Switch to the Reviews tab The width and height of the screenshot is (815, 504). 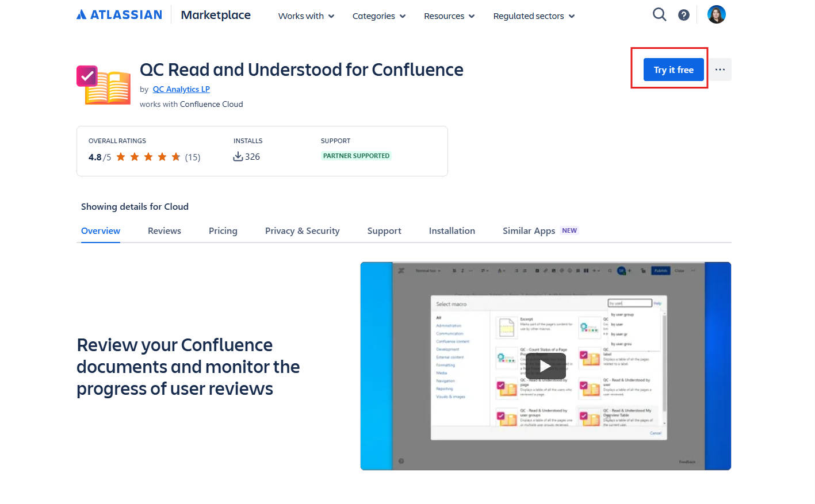click(x=164, y=231)
